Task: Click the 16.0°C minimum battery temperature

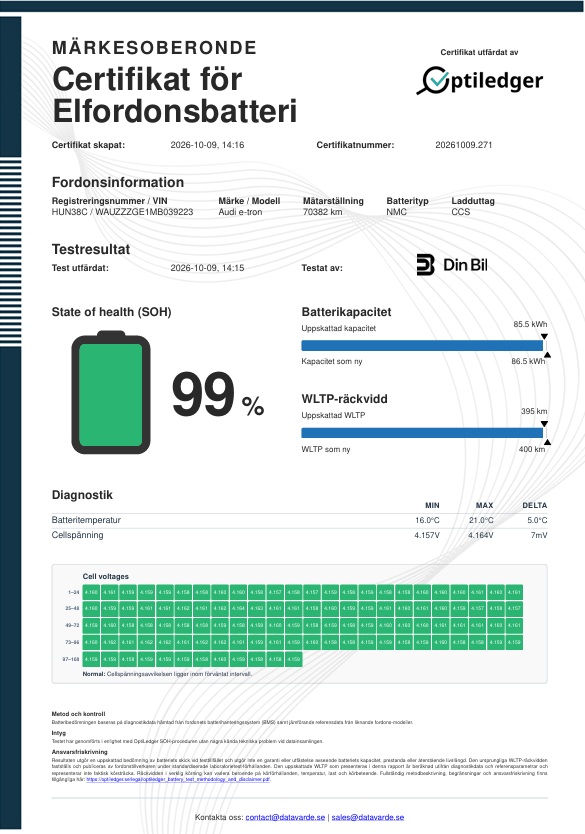Action: click(x=427, y=520)
